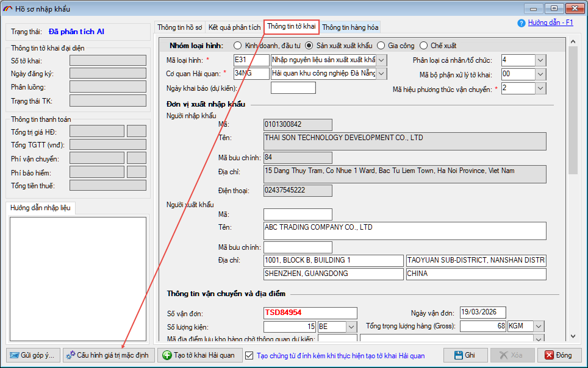The image size is (588, 368).
Task: Toggle the Tạo chứng từ đính kèm checkbox
Action: click(x=249, y=355)
